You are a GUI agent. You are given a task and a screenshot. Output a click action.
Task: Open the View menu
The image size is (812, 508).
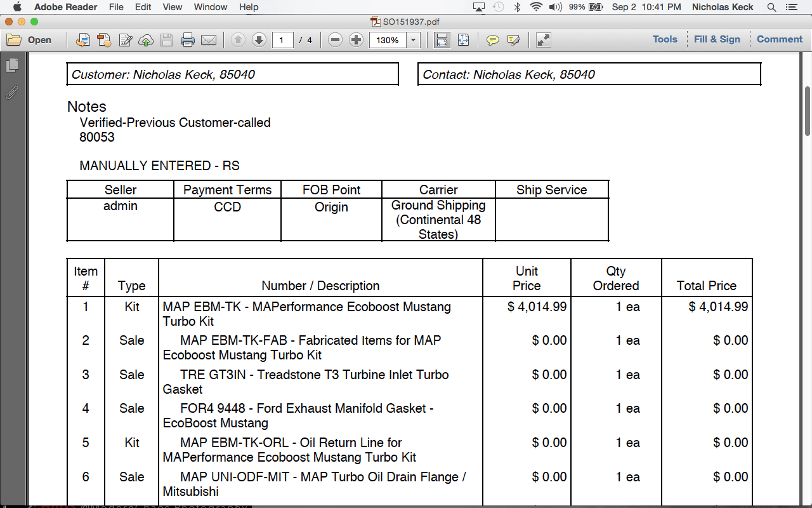[173, 7]
